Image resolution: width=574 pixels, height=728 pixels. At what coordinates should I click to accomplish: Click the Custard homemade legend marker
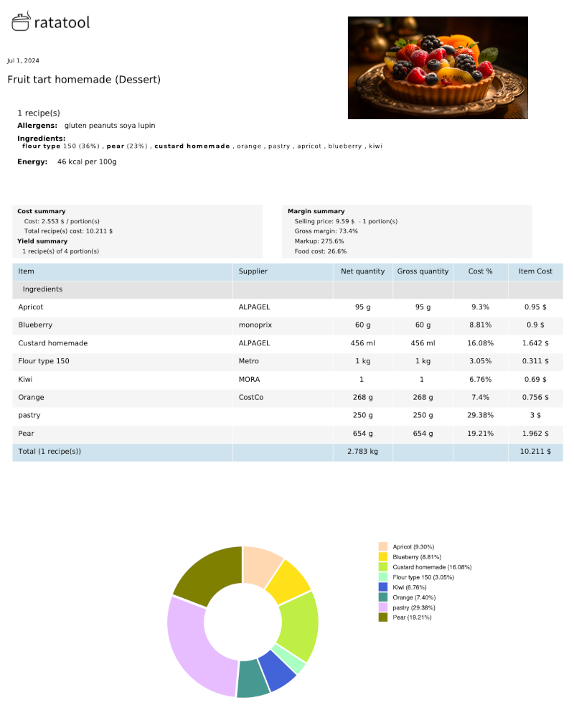tap(382, 566)
